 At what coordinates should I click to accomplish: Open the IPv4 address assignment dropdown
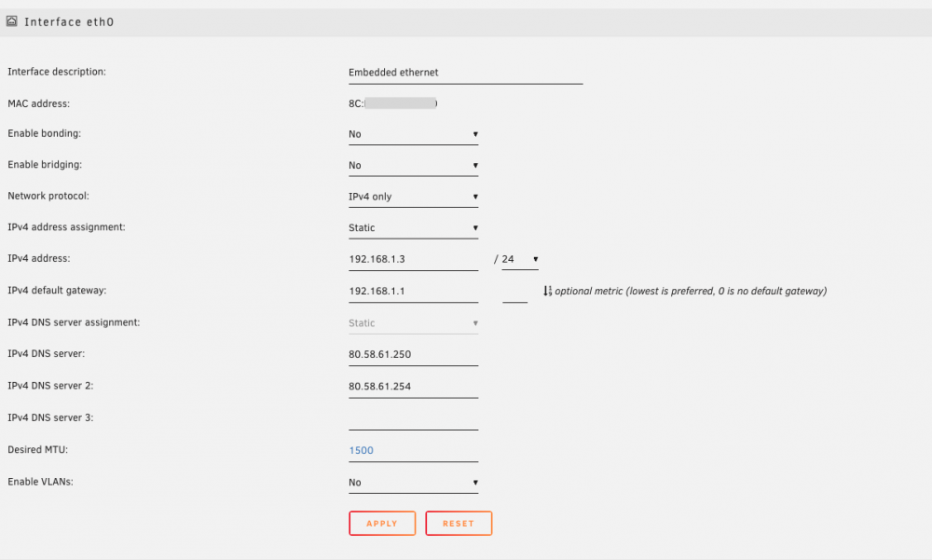413,227
